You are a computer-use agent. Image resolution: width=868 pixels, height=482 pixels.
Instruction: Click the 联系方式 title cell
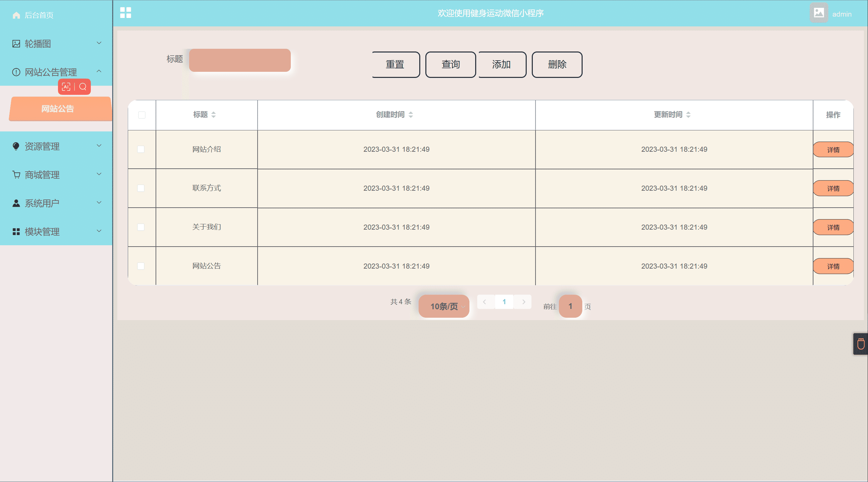(206, 188)
